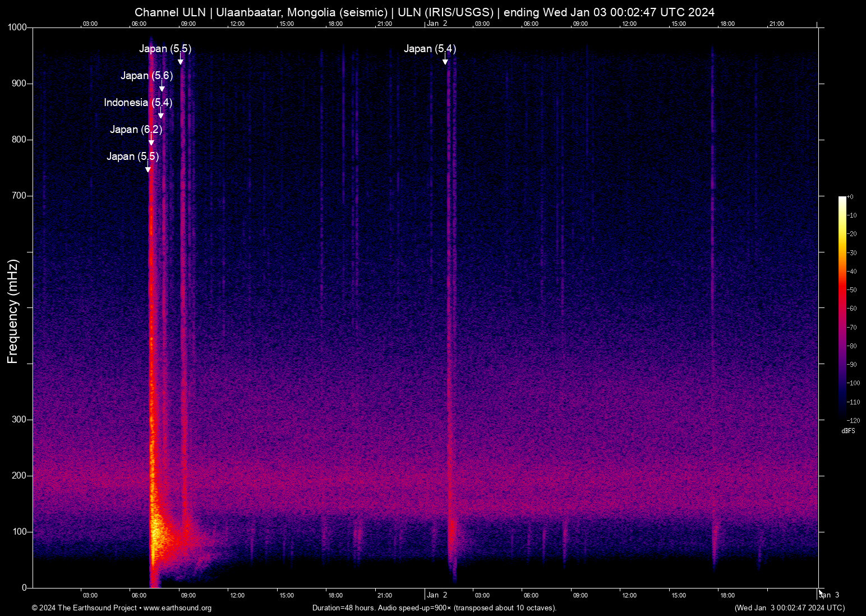Viewport: 866px width, 616px height.
Task: Click the Frequency (mHz) axis label
Action: coord(12,311)
